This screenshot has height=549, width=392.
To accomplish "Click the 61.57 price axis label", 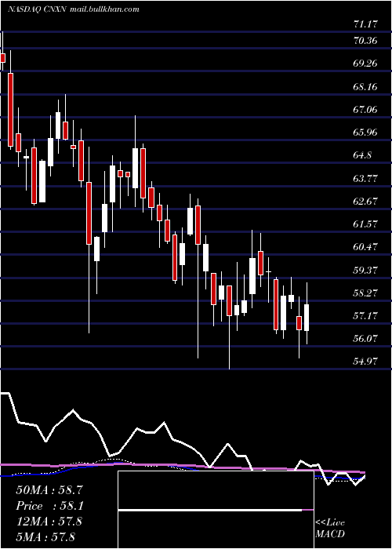I will 365,224.
